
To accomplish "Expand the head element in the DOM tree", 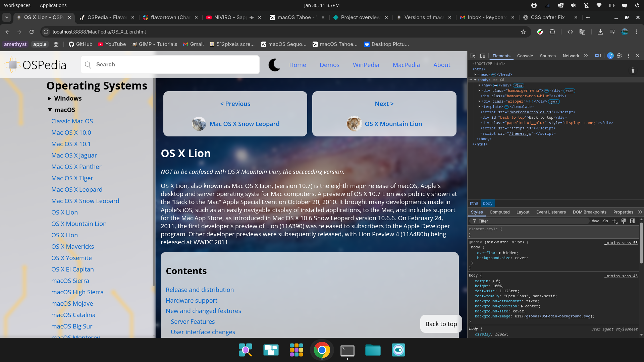I will 475,74.
